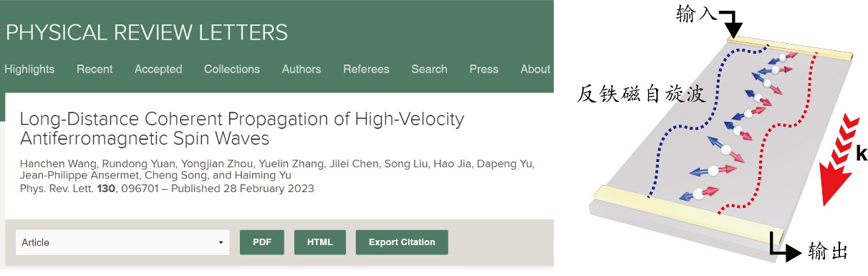Click the Physical Review Letters logo title
The width and height of the screenshot is (868, 276).
(x=147, y=32)
